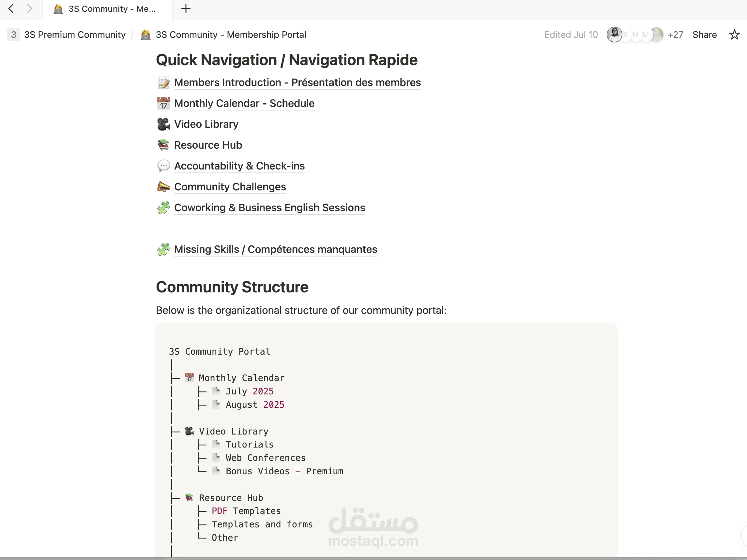This screenshot has height=560, width=747.
Task: Click the puzzle icon beside Missing Skills
Action: click(x=164, y=249)
